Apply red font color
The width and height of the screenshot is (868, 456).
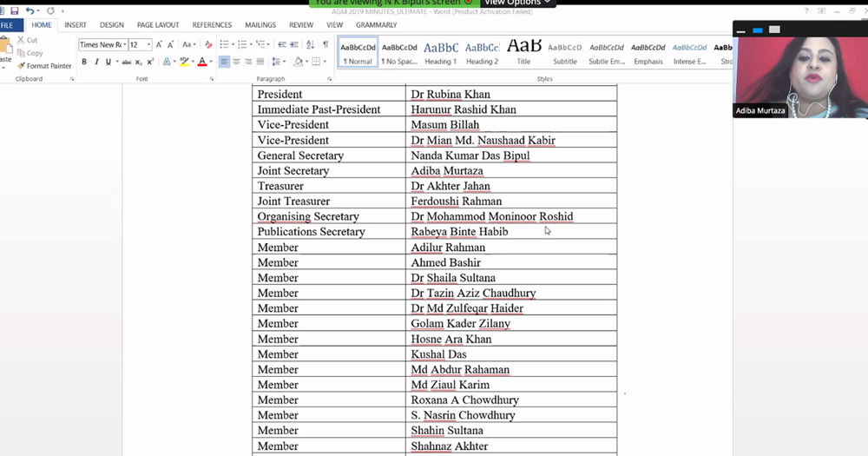[202, 62]
